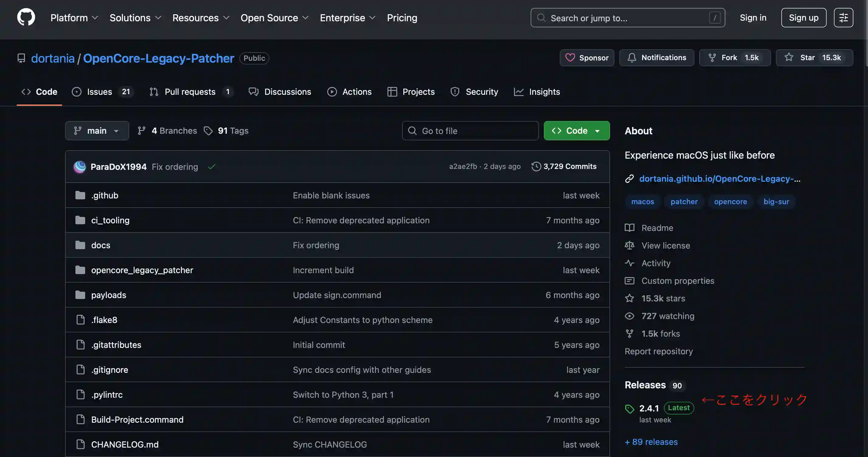
Task: Click the Sign in link
Action: [x=753, y=18]
